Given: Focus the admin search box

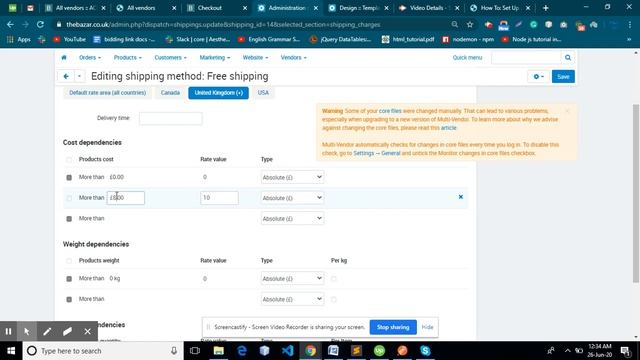Looking at the screenshot, I should 526,58.
